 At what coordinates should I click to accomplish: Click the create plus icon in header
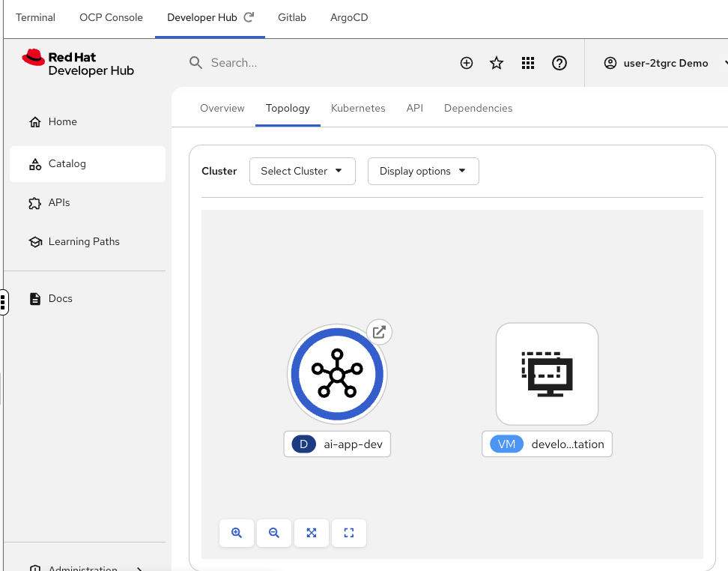coord(467,64)
